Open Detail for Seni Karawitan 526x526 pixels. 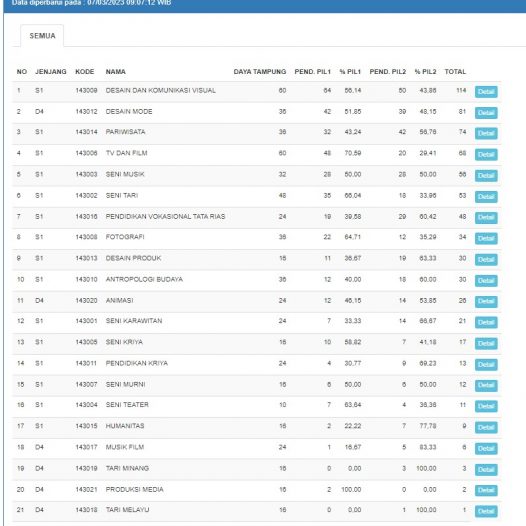(x=486, y=322)
